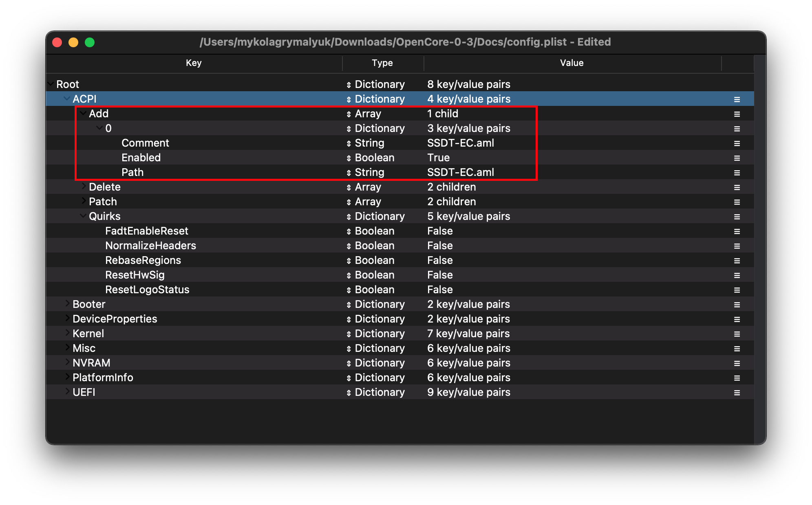Click the hamburger icon on UEFI row

pyautogui.click(x=737, y=393)
